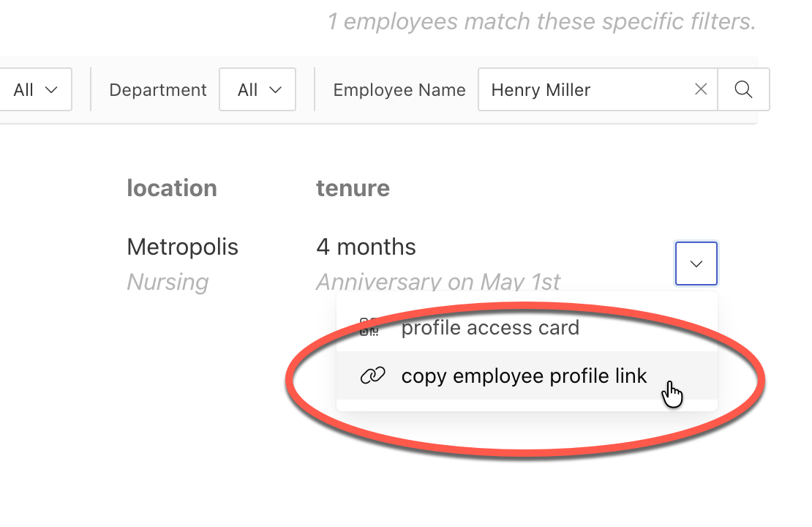Click the employees match filters message
Image resolution: width=812 pixels, height=527 pixels.
541,22
